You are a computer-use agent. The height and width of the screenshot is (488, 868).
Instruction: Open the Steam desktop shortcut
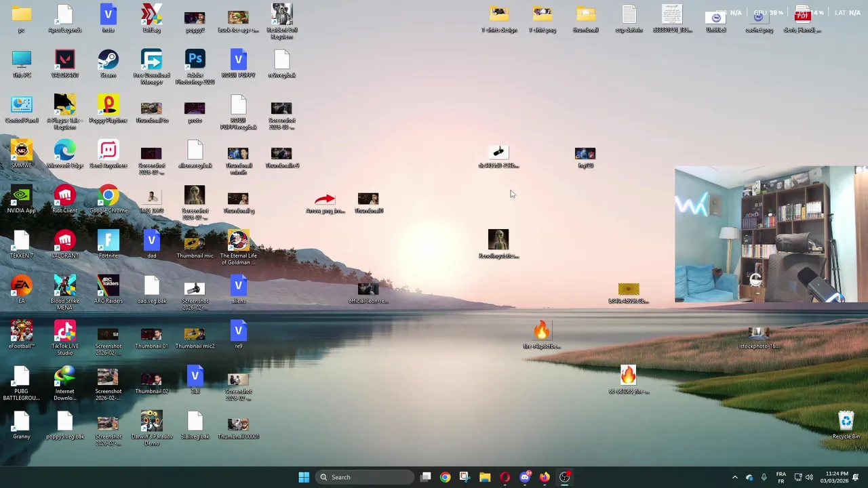[108, 64]
